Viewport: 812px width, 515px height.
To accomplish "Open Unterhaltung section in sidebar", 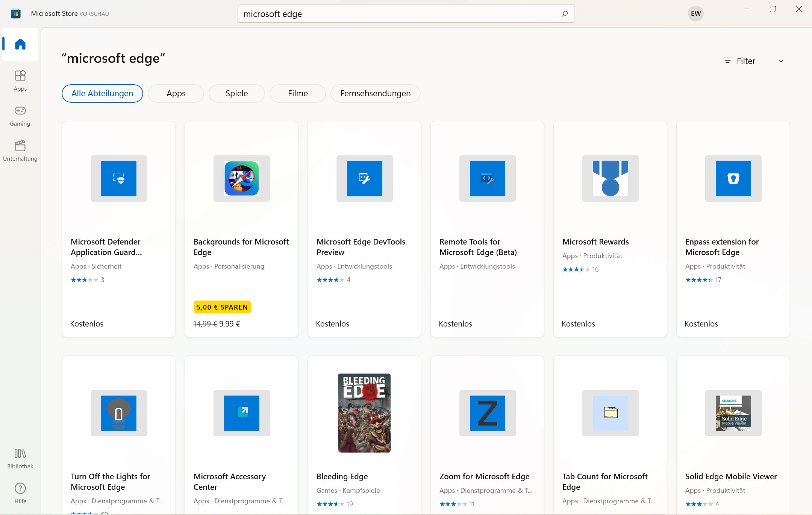I will coord(20,151).
